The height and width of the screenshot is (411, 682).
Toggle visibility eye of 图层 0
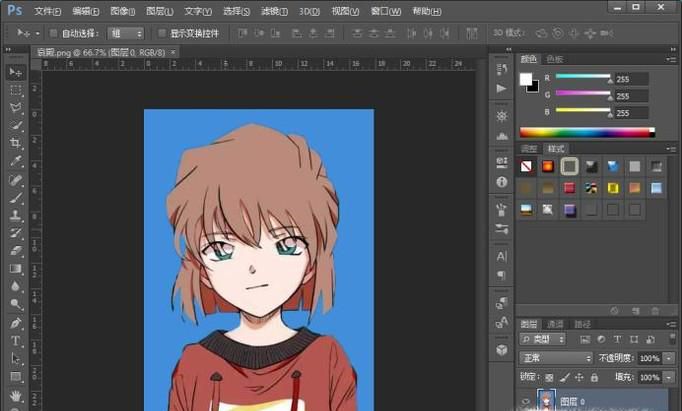coord(526,402)
